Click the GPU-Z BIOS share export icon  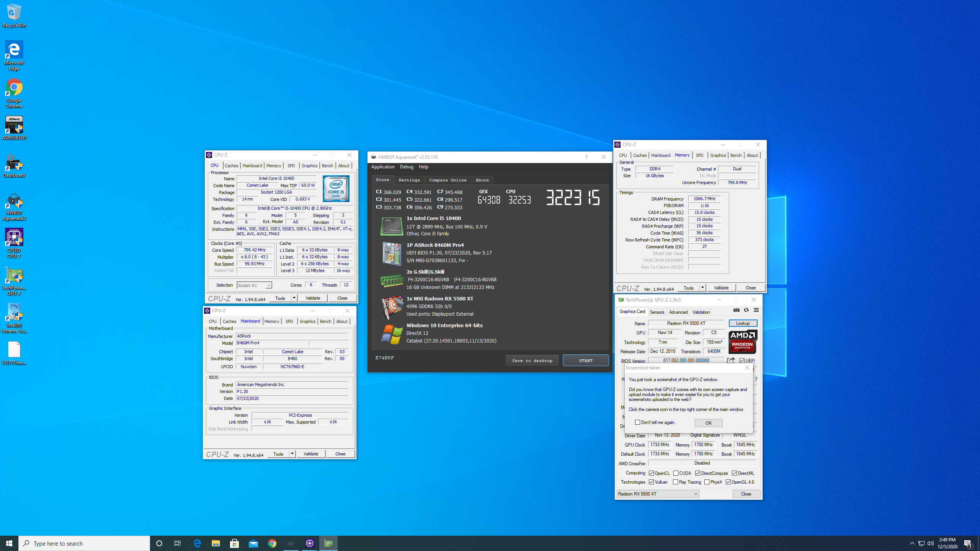[731, 360]
